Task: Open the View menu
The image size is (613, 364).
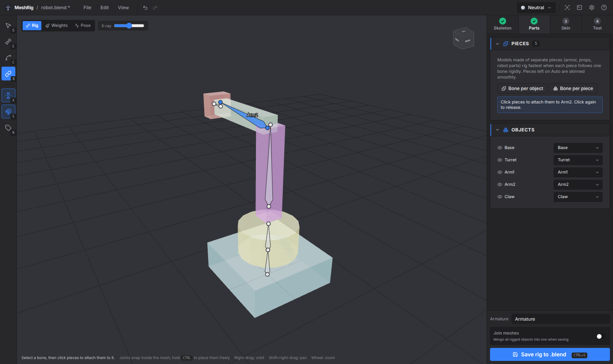Action: coord(123,8)
